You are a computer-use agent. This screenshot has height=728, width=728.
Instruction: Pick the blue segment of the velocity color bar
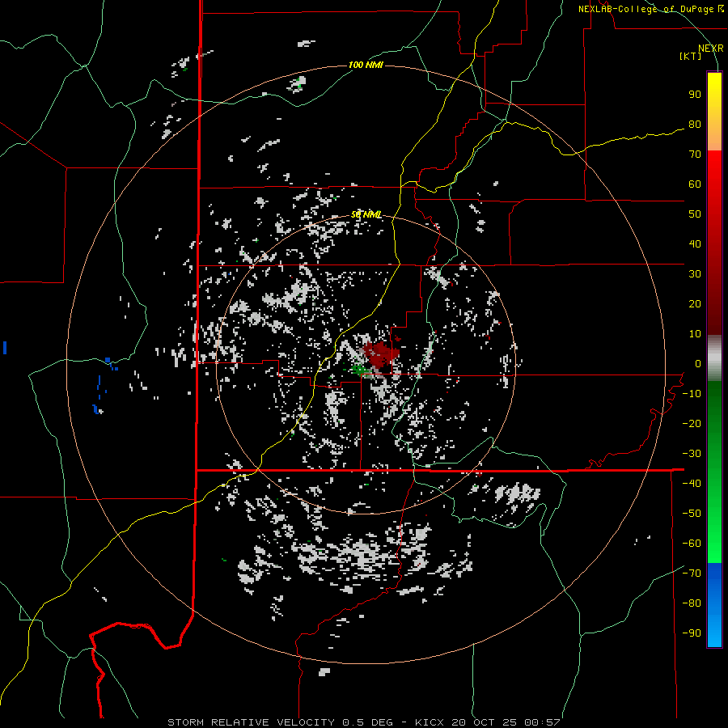point(714,605)
